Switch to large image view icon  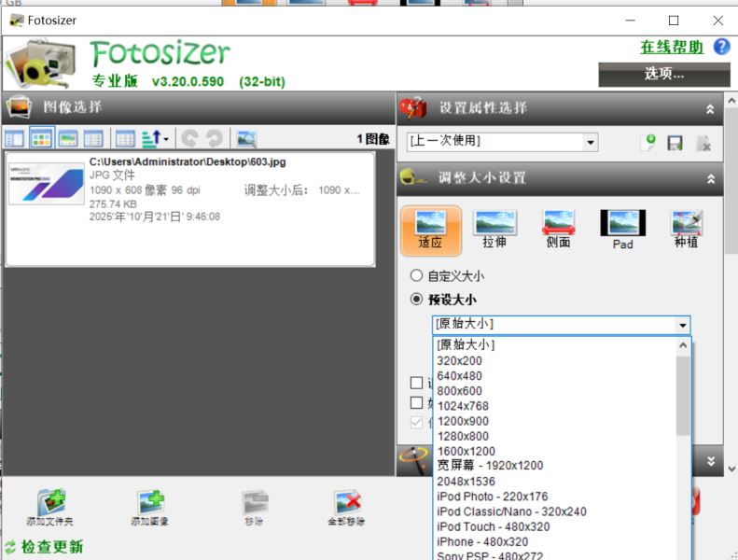tap(68, 139)
